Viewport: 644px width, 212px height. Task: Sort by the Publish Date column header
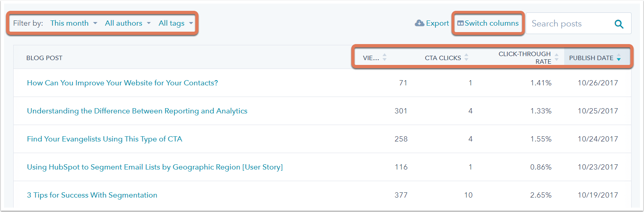coord(591,58)
